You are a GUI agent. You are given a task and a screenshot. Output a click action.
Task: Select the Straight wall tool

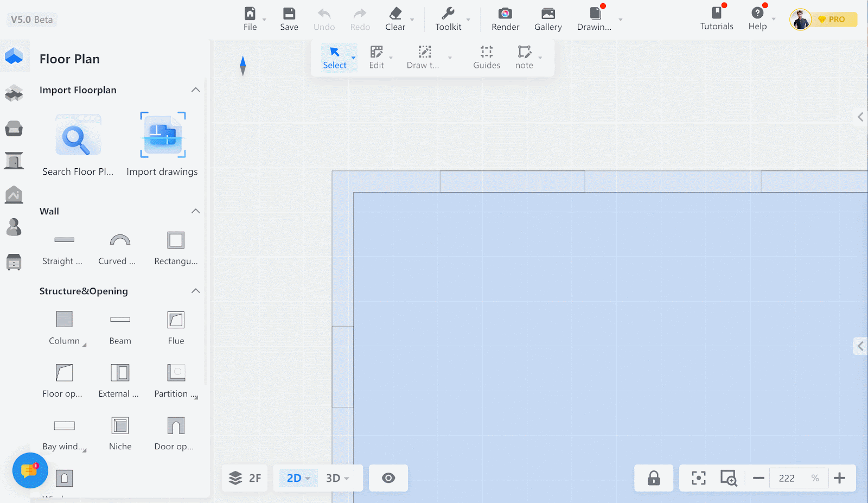point(64,240)
